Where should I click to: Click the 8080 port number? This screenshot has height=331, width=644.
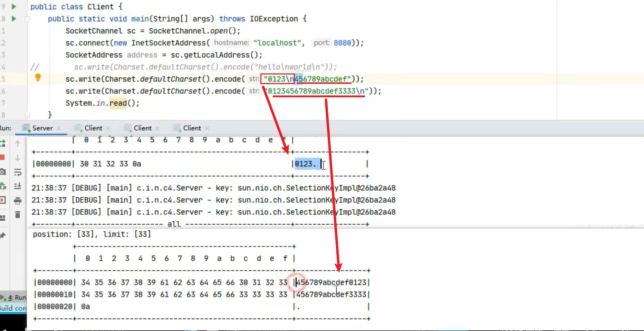click(x=342, y=43)
